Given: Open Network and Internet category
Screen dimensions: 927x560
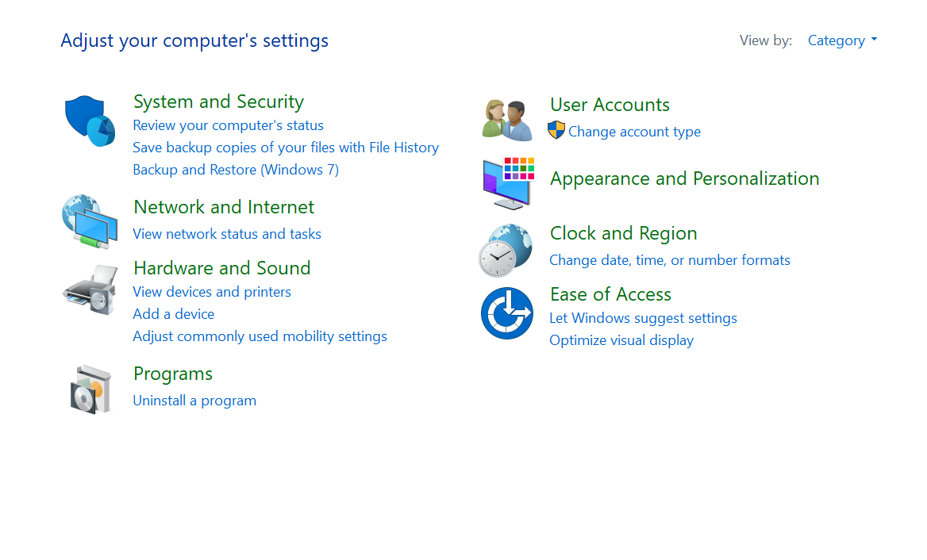Looking at the screenshot, I should [223, 207].
